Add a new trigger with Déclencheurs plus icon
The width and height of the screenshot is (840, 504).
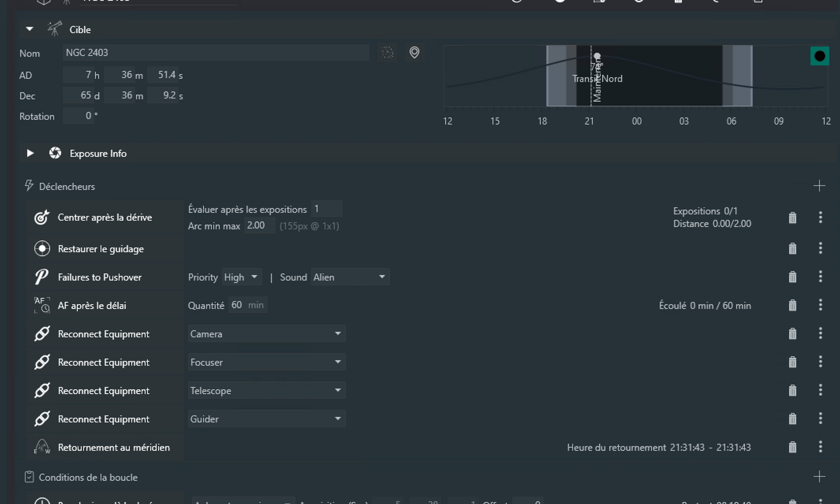pyautogui.click(x=819, y=186)
